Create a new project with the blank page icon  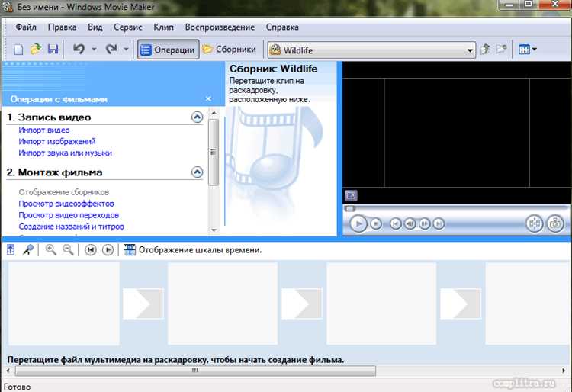click(x=18, y=50)
